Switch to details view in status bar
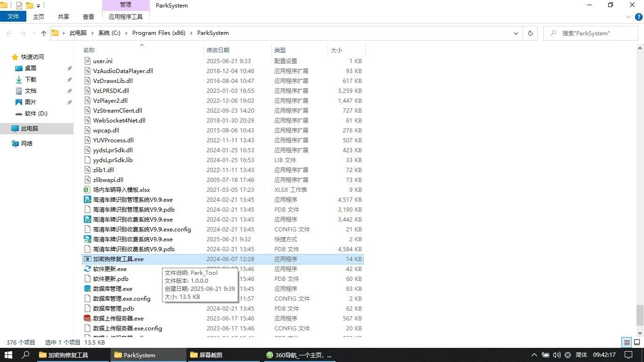This screenshot has height=362, width=644. point(627,343)
